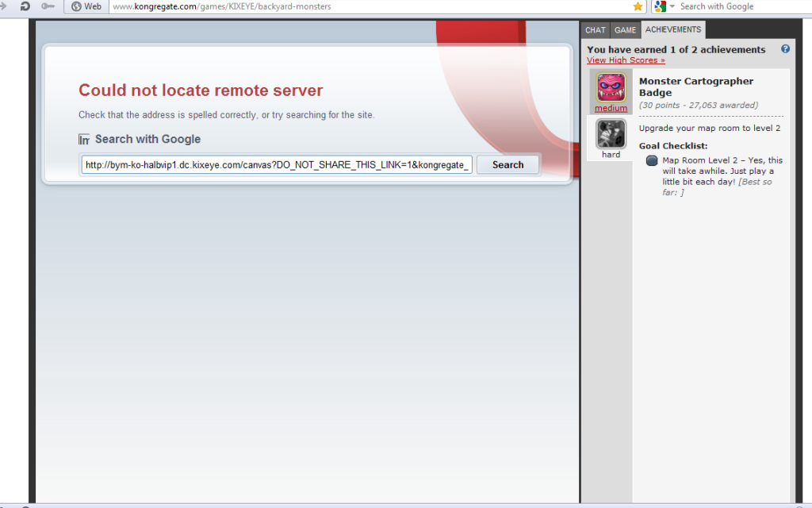Click the Monster Cartographer Badge title
The height and width of the screenshot is (508, 812).
point(696,87)
